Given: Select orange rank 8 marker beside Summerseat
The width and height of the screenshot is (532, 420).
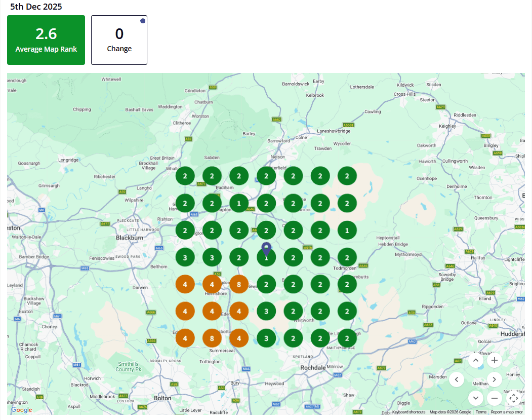Looking at the screenshot, I should point(212,338).
